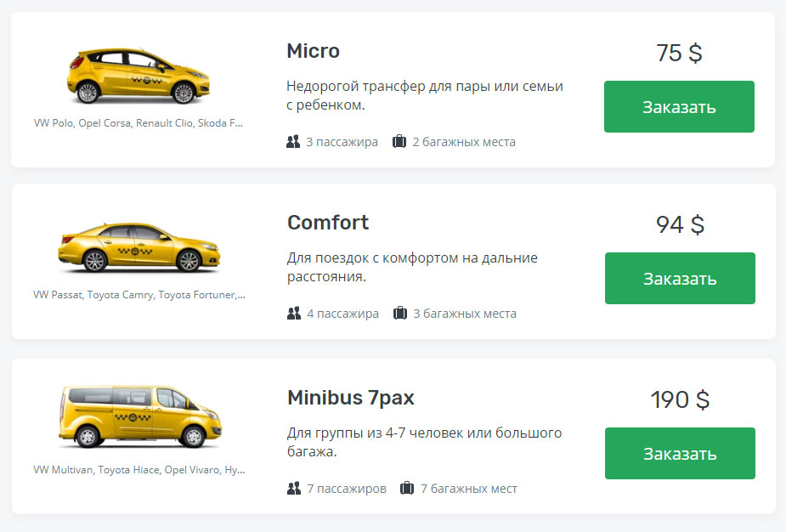
Task: Order the Micro transfer for 75 $
Action: (679, 107)
